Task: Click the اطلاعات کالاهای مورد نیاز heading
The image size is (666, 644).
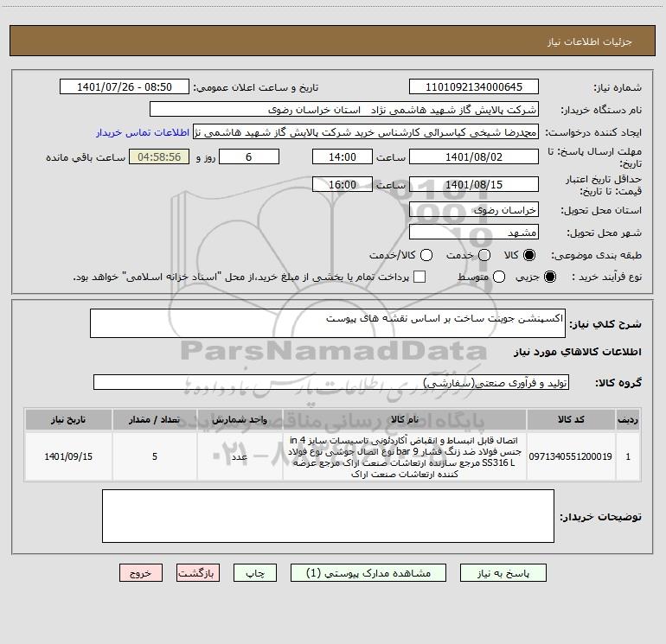Action: click(577, 352)
